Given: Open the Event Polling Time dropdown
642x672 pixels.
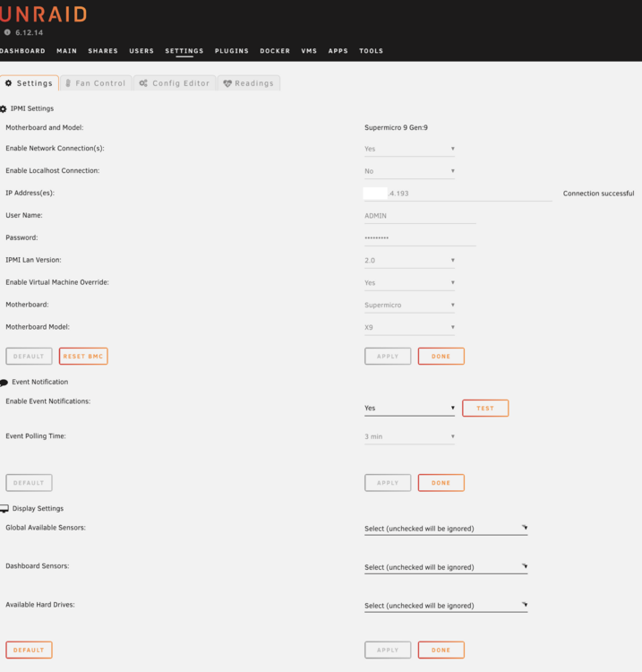Looking at the screenshot, I should [409, 436].
